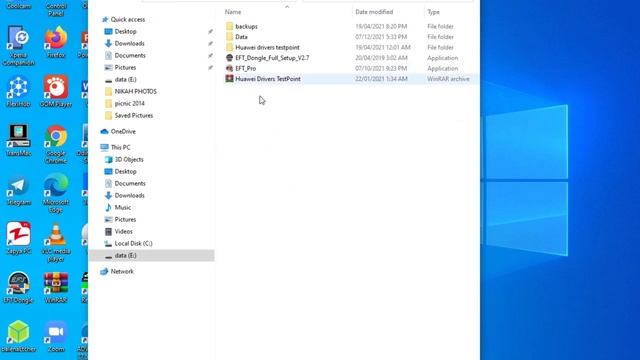Select the Data folder in file list
Screen dimensions: 640x360
click(241, 37)
